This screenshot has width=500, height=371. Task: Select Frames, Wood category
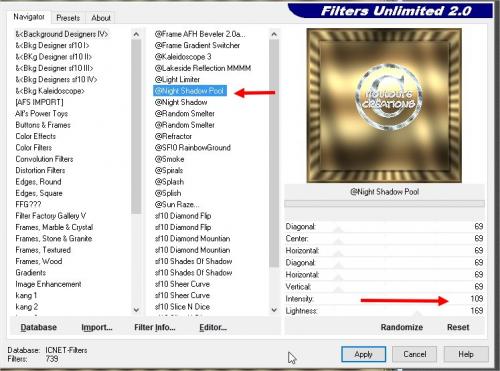pyautogui.click(x=39, y=261)
